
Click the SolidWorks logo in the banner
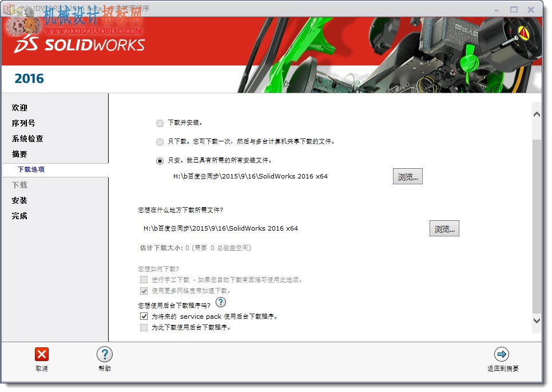click(80, 45)
